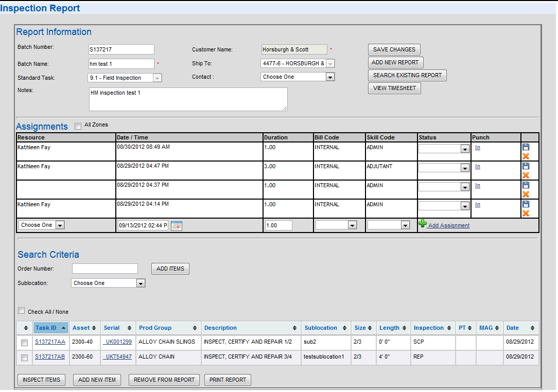Expand the Contact dropdown
This screenshot has height=392, width=558.
point(330,77)
